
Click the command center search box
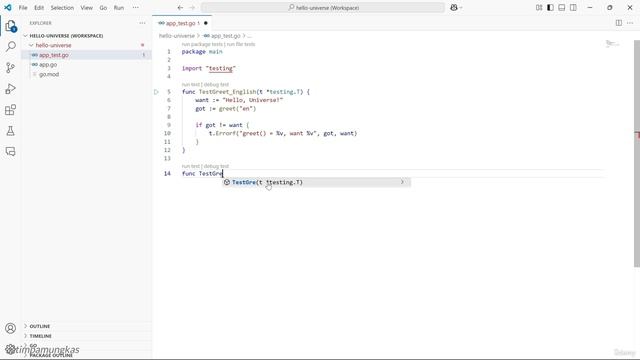[x=323, y=7]
